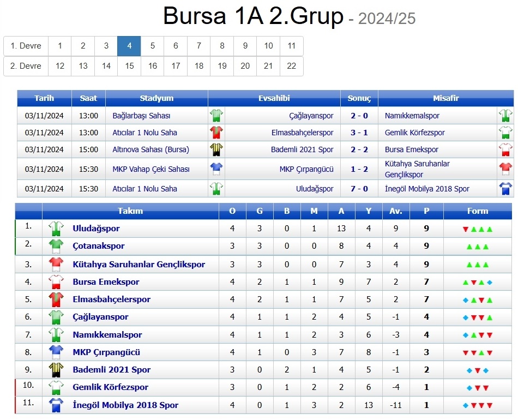Switch to week 11 tab

[292, 46]
